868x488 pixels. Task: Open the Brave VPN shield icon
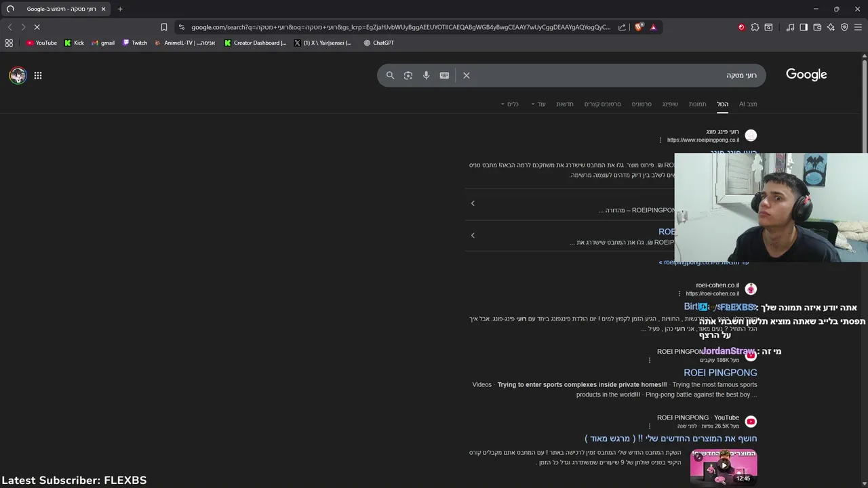click(x=844, y=27)
